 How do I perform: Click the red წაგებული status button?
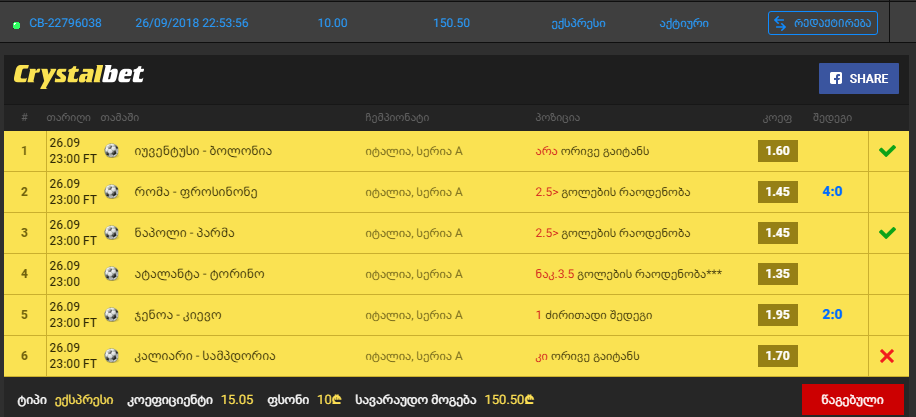point(853,400)
